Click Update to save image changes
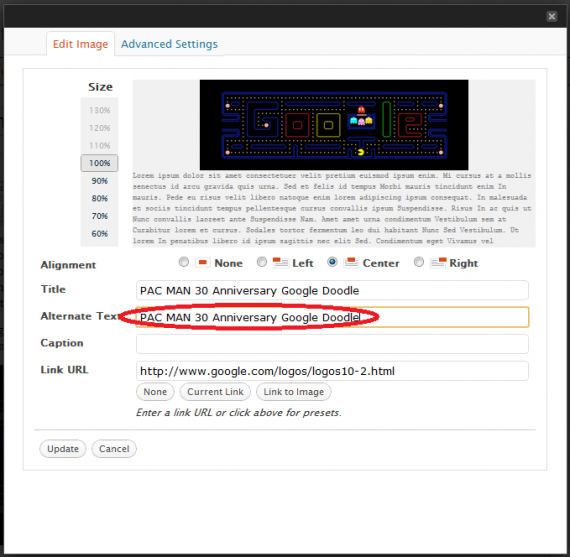This screenshot has width=570, height=557. point(63,449)
